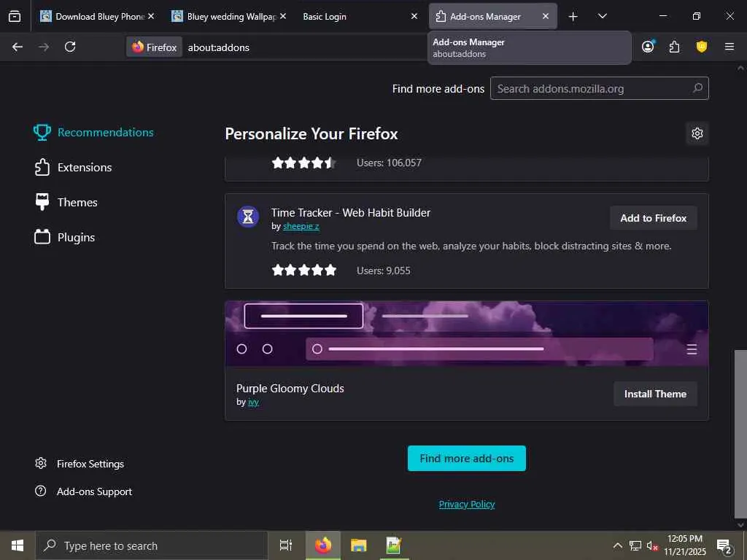Screen dimensions: 747x560
Task: Open the Extensions puzzle icon in the toolbar
Action: (x=675, y=47)
